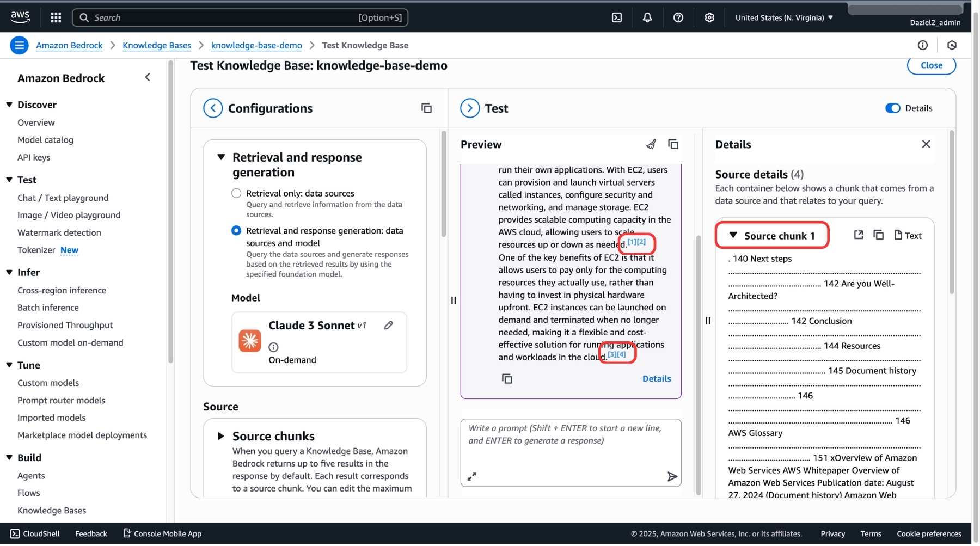Open the notifications bell icon
Screen dimensions: 980x546
[647, 17]
